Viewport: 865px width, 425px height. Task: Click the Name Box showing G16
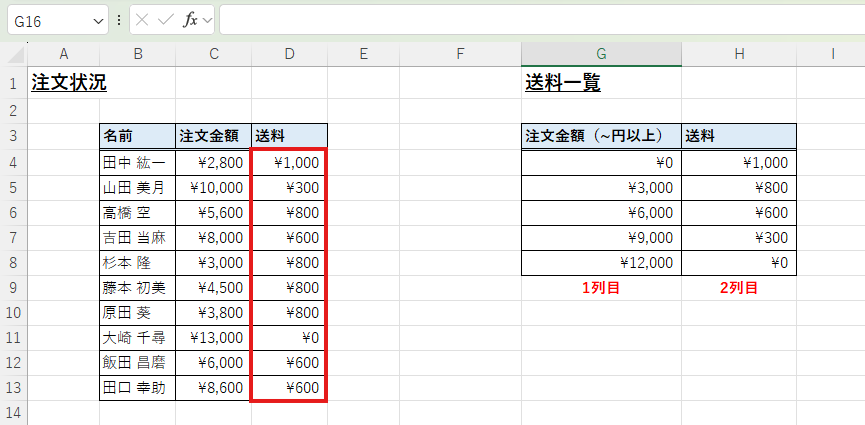click(x=48, y=20)
